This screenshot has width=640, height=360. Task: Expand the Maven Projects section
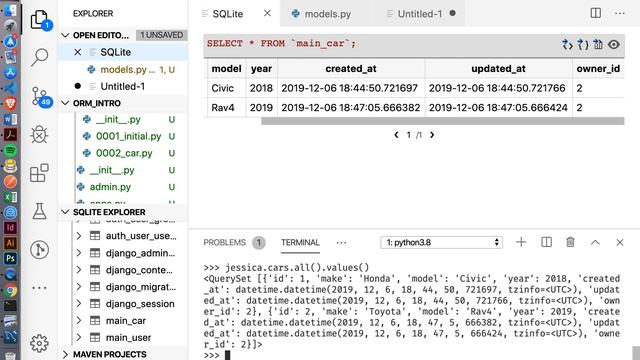pos(64,354)
